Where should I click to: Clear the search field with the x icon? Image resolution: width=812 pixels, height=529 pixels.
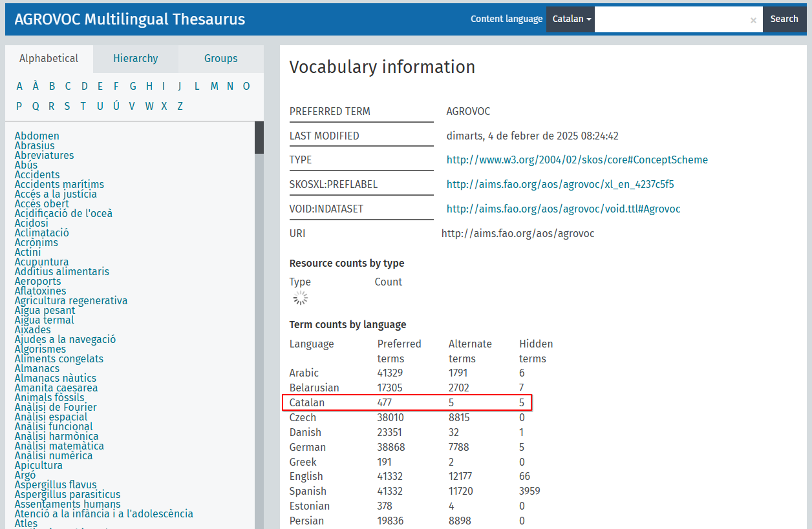tap(753, 20)
